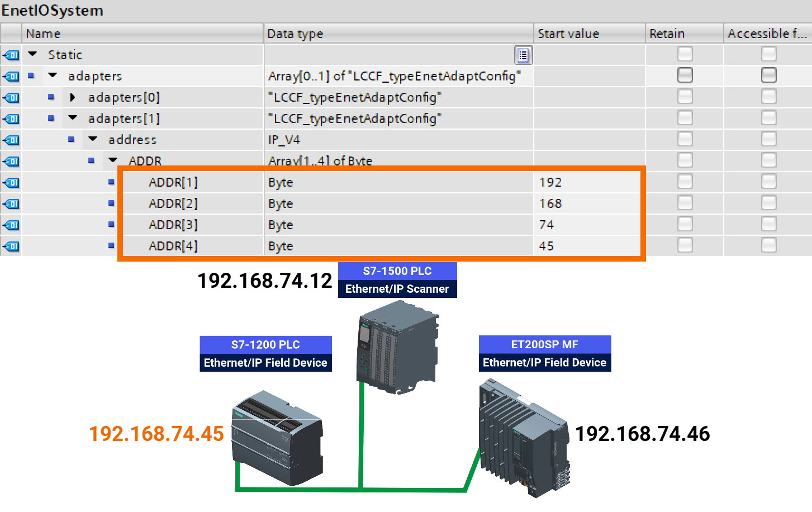Open the data type list icon in the Static row
The height and width of the screenshot is (512, 812).
[x=523, y=55]
